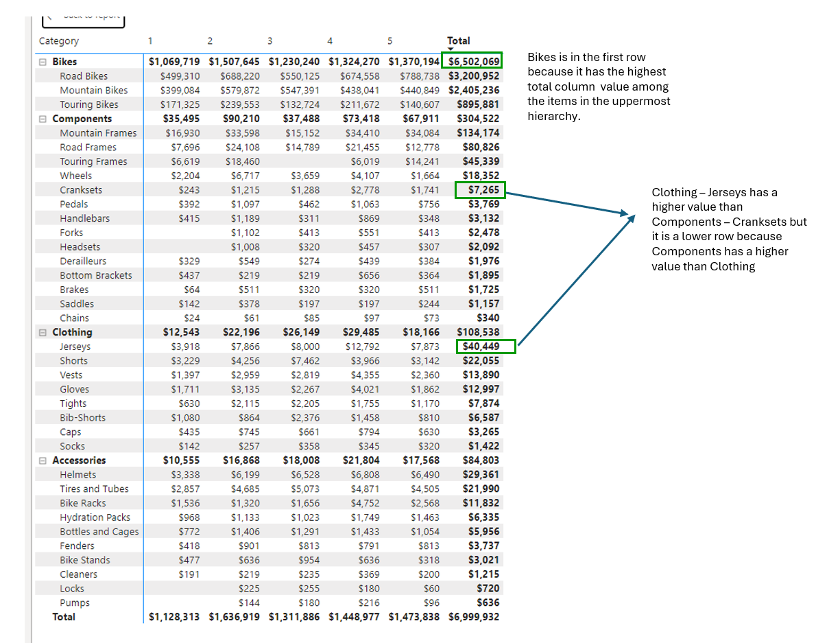This screenshot has width=840, height=643.
Task: Select the Gloves row label
Action: [x=74, y=389]
